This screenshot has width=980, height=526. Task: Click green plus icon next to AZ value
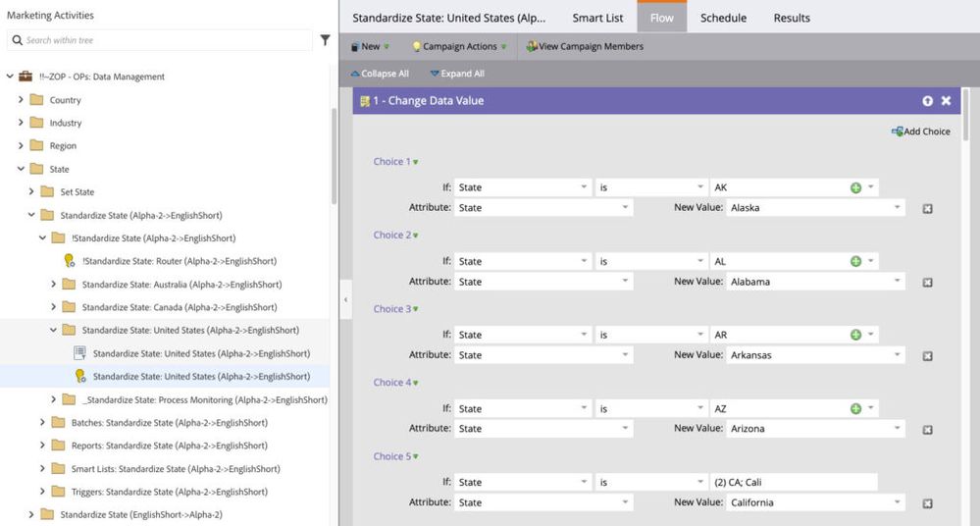[855, 408]
